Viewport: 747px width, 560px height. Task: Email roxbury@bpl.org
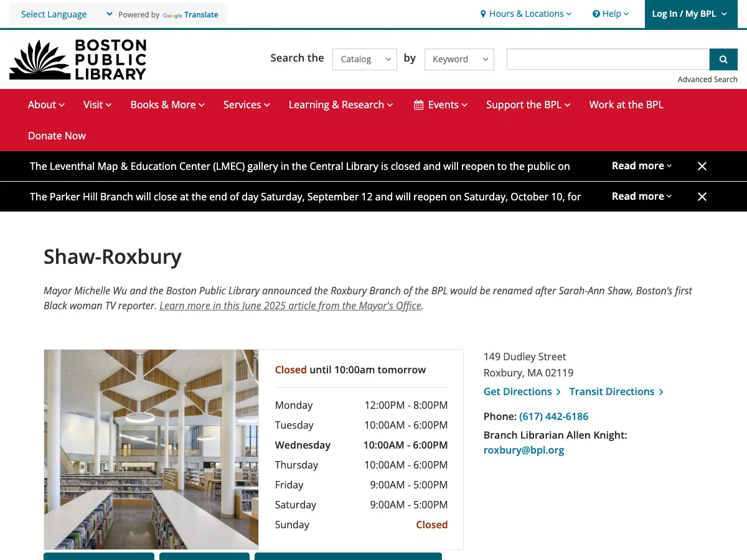click(x=524, y=450)
